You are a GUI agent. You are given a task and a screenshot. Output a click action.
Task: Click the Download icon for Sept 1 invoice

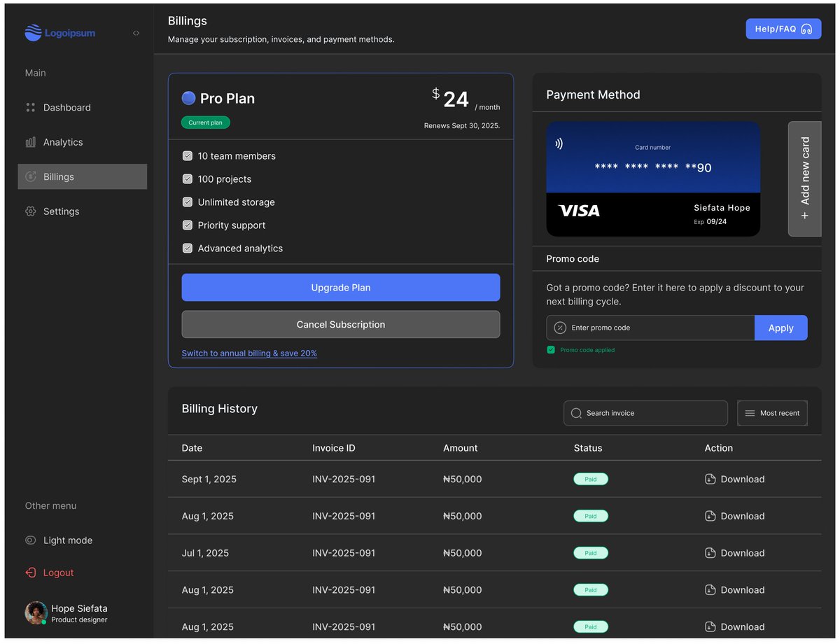click(710, 479)
